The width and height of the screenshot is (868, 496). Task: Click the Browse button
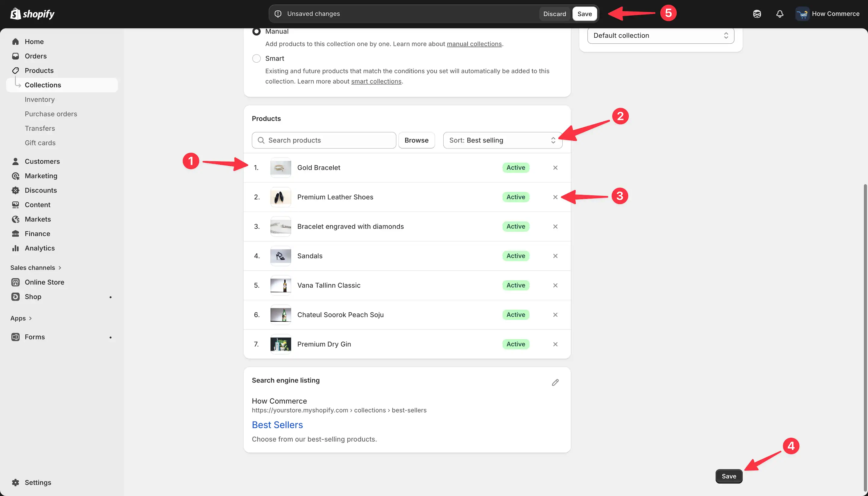(416, 140)
